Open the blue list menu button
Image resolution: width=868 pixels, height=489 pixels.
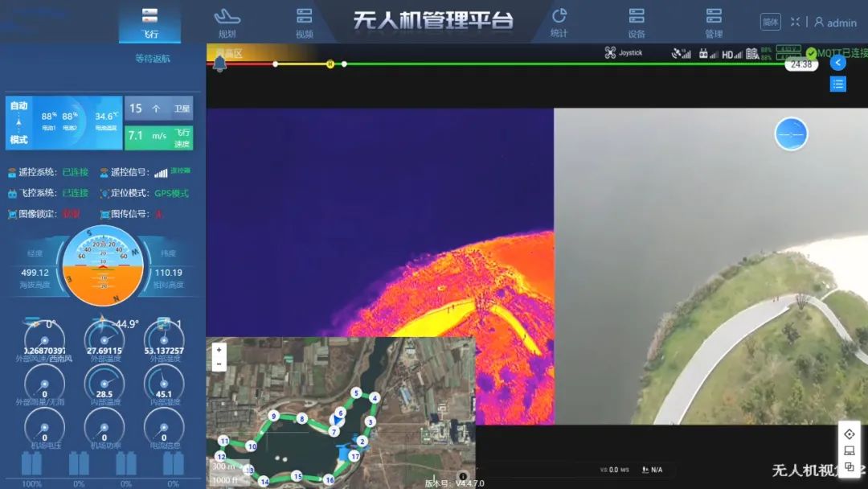(x=838, y=84)
